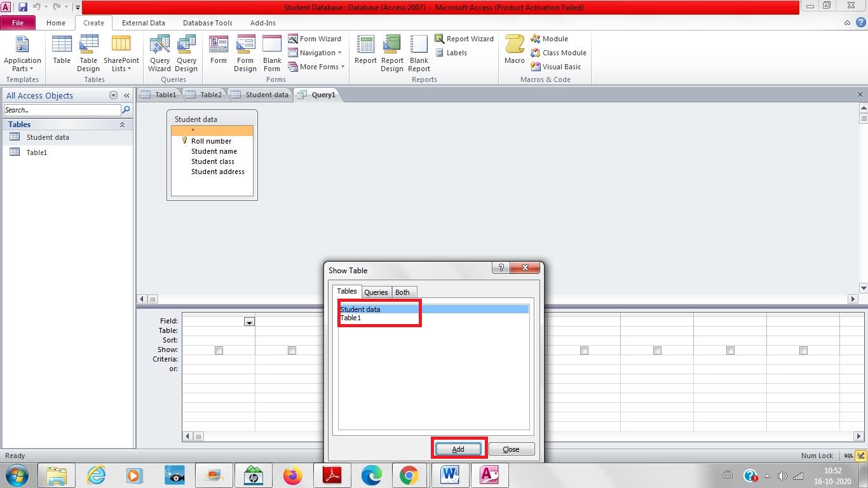
Task: Toggle Show checkbox in first grid column
Action: pyautogui.click(x=219, y=350)
